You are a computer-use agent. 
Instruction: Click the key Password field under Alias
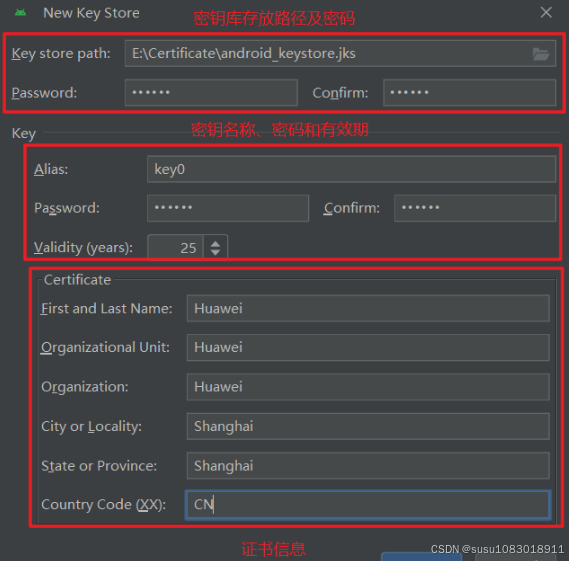tap(228, 208)
